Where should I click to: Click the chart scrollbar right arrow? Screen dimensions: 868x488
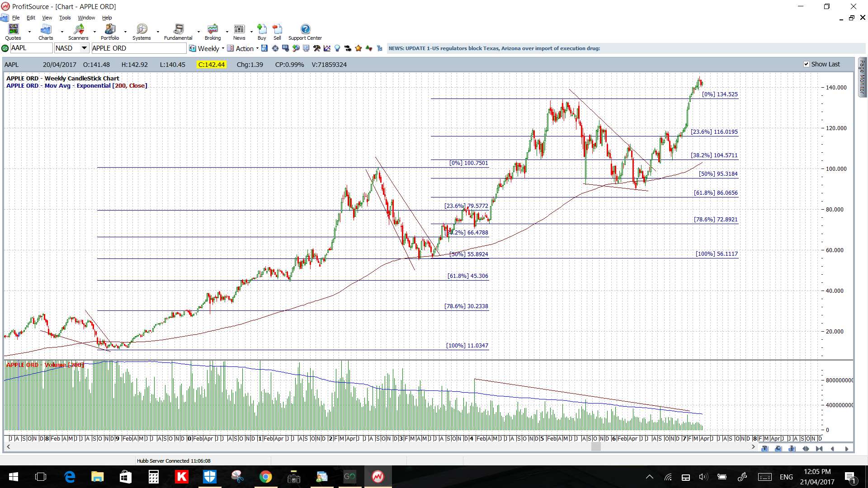(x=753, y=447)
